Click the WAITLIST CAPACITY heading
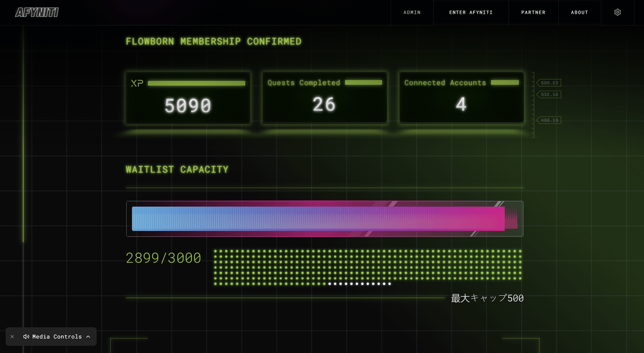Image resolution: width=644 pixels, height=353 pixels. [x=177, y=169]
